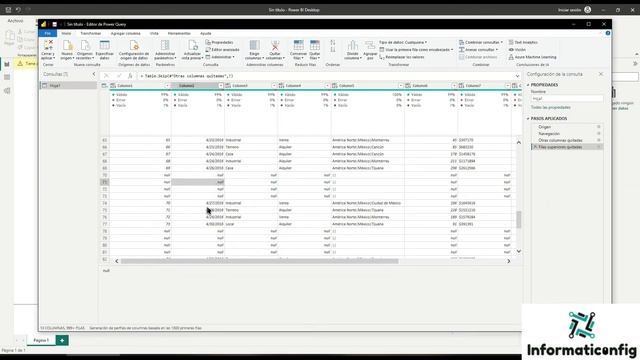Click the Cerrar y aplicar icon

point(48,45)
